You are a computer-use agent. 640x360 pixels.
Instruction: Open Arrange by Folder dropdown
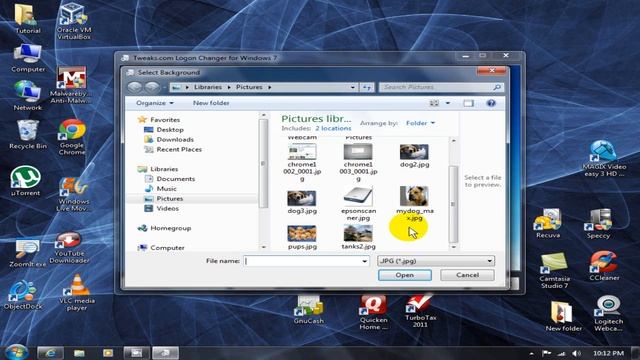coord(420,123)
